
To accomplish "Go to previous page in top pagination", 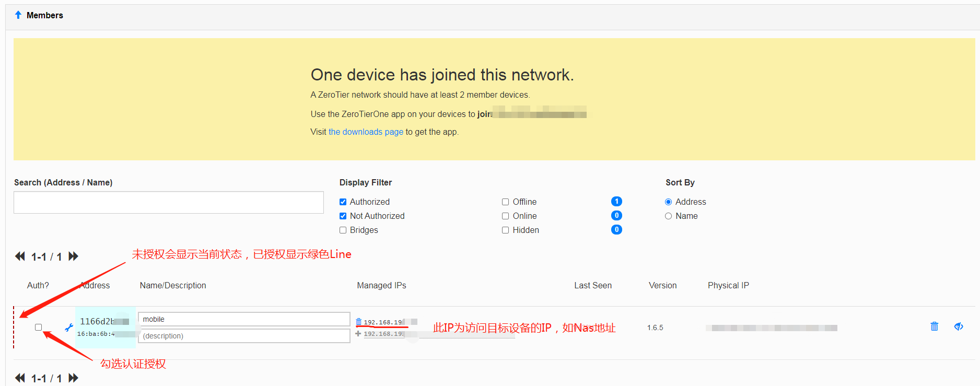I will (x=20, y=256).
